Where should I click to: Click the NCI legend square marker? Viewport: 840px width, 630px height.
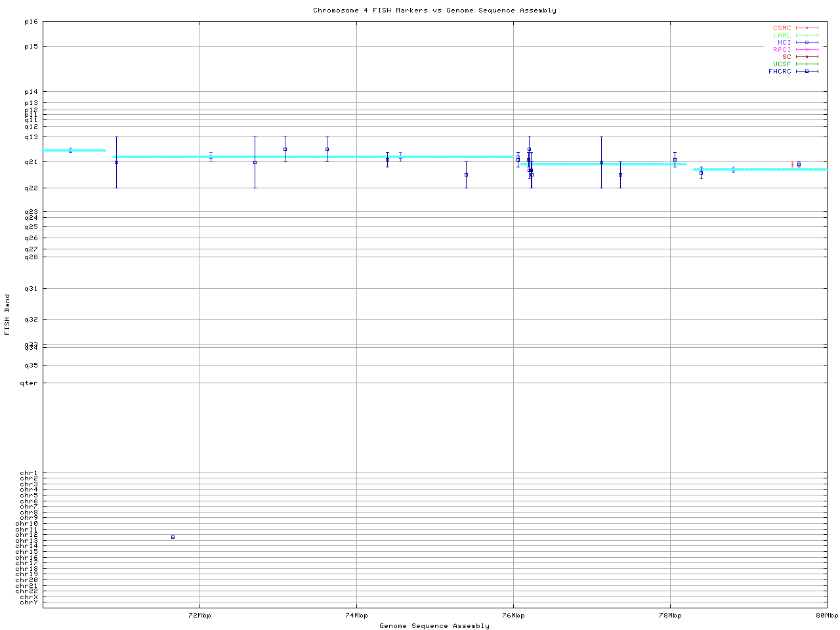807,43
